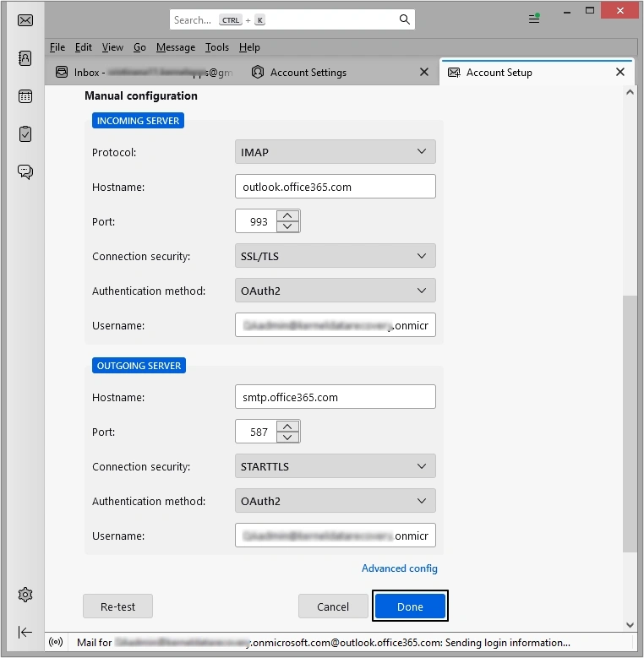Click the incoming Port 993 field
Image resolution: width=644 pixels, height=658 pixels.
(256, 221)
